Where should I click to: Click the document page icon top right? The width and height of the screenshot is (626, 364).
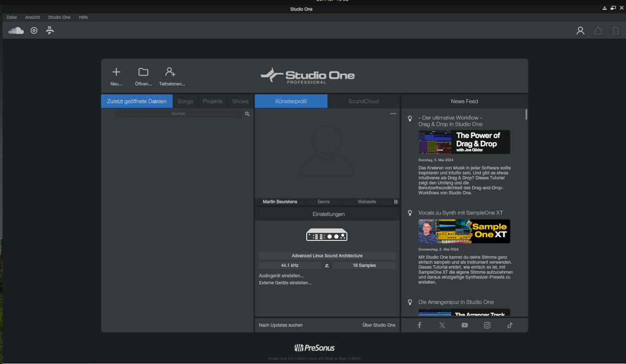pos(616,31)
